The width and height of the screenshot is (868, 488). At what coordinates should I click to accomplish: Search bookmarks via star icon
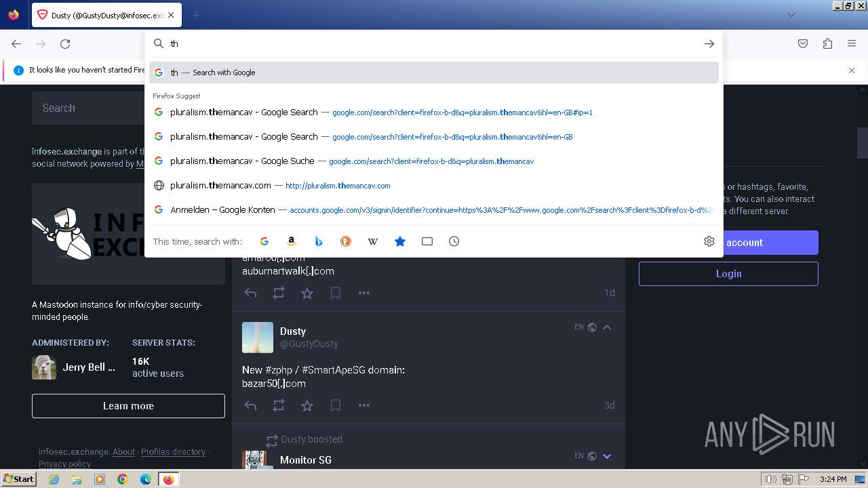(400, 241)
